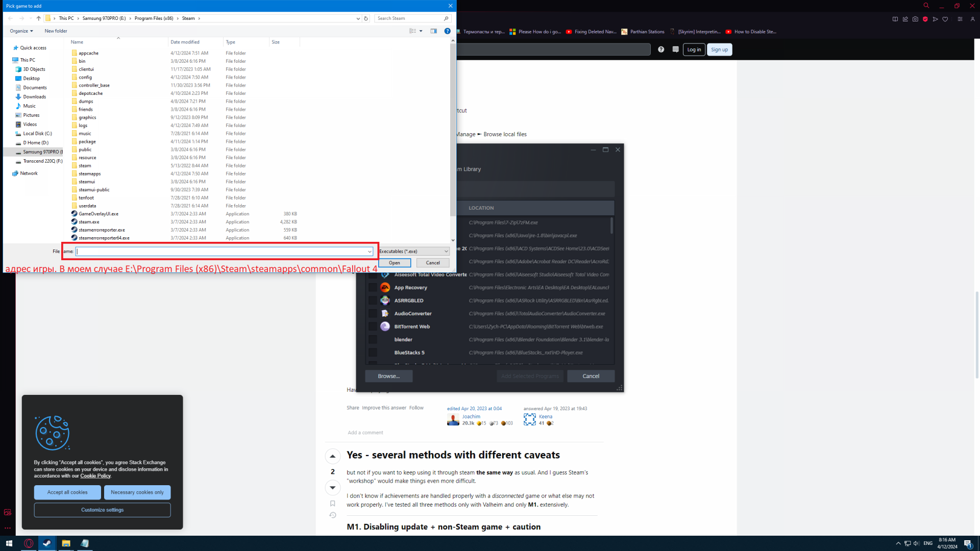The height and width of the screenshot is (551, 980).
Task: Open the Executables file type dropdown
Action: (x=413, y=252)
